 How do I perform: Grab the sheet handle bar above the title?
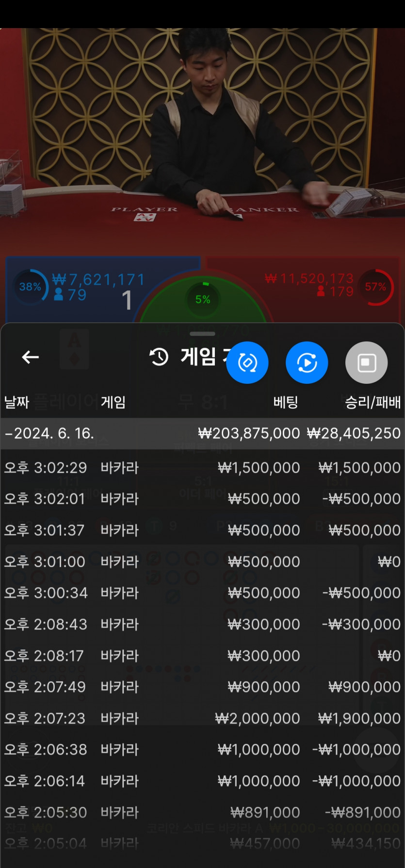click(x=203, y=334)
